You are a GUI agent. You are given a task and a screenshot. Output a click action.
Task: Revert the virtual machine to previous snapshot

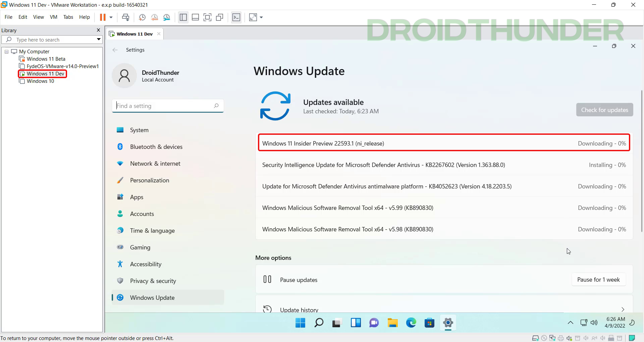click(x=154, y=17)
